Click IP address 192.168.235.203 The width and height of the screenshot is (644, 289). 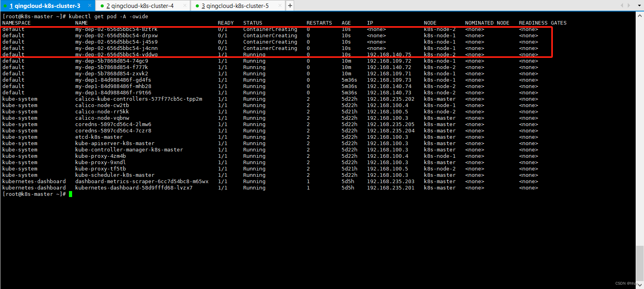tap(391, 182)
